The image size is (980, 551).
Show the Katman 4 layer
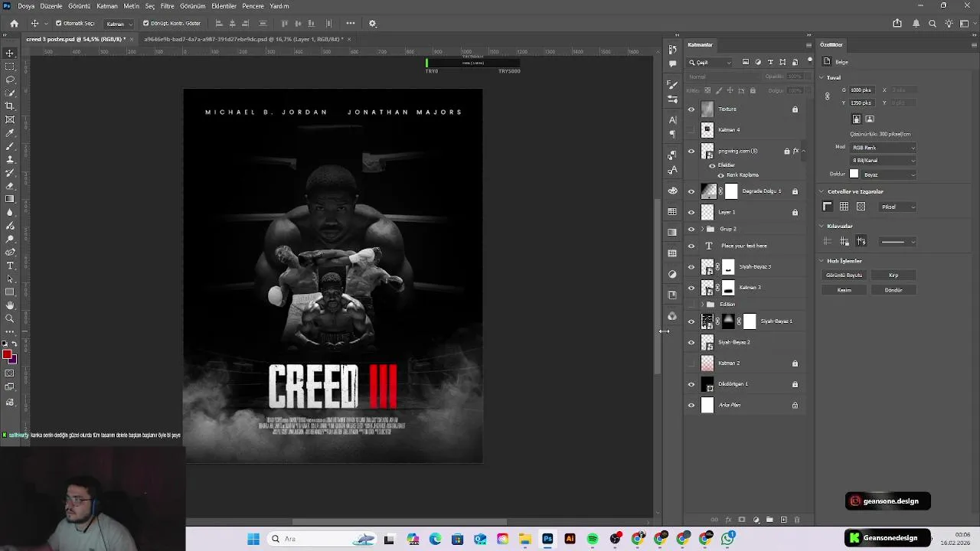click(x=691, y=130)
